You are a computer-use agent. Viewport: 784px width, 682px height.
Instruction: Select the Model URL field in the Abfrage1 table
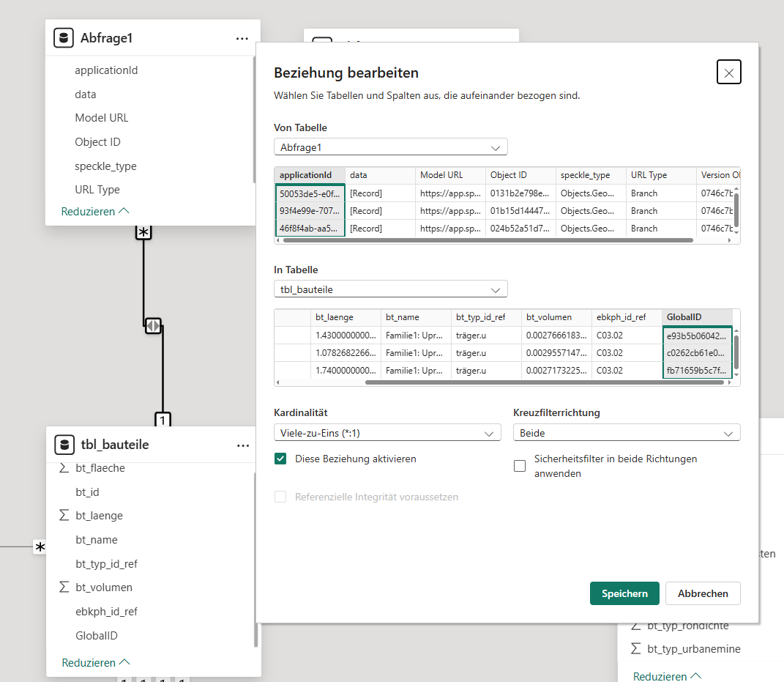[x=102, y=118]
